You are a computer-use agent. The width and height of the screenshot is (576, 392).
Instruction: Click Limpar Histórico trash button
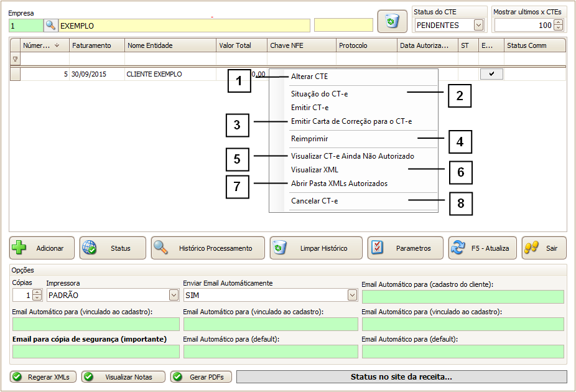(316, 248)
